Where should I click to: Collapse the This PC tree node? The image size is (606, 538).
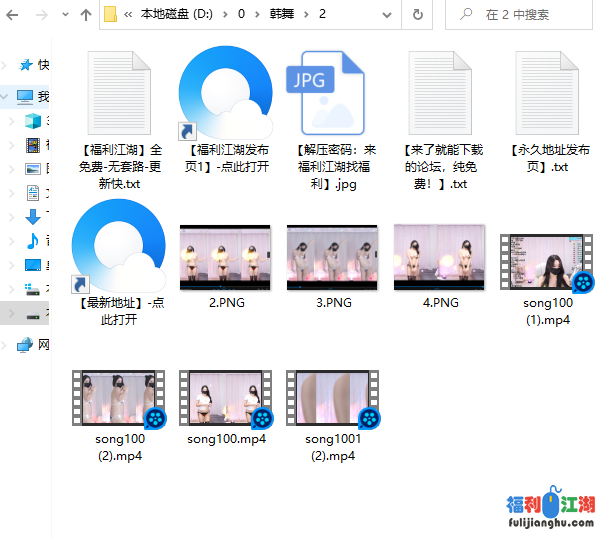tap(7, 96)
